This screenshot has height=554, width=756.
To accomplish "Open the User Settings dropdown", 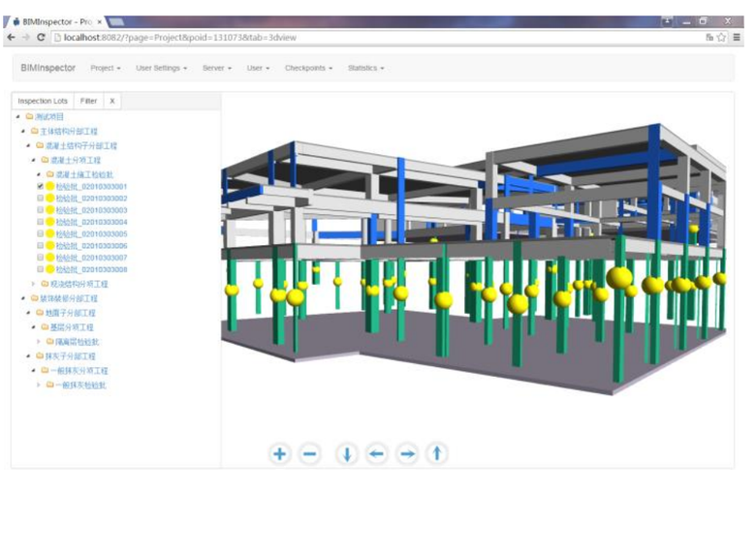I will (161, 69).
